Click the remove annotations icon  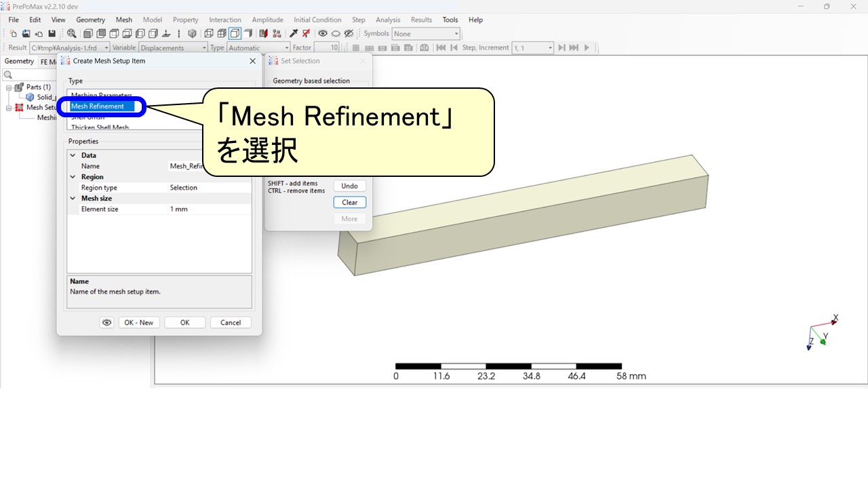pos(306,33)
